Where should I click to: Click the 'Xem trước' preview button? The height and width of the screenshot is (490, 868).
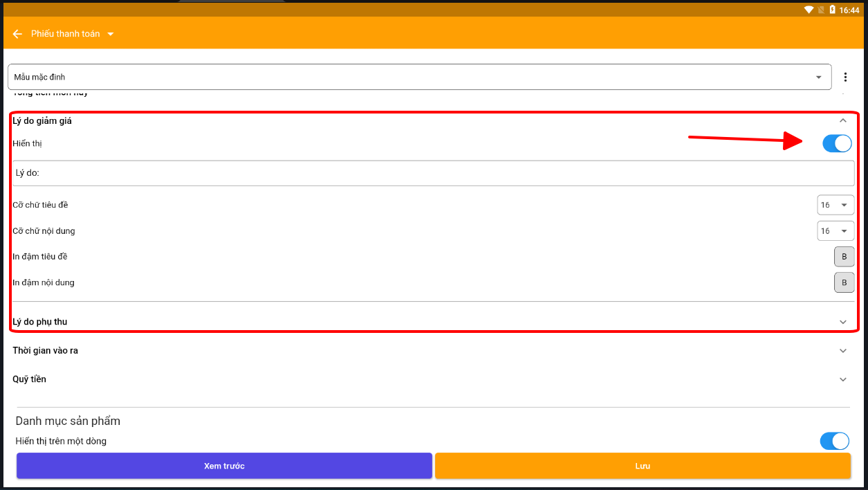tap(224, 466)
